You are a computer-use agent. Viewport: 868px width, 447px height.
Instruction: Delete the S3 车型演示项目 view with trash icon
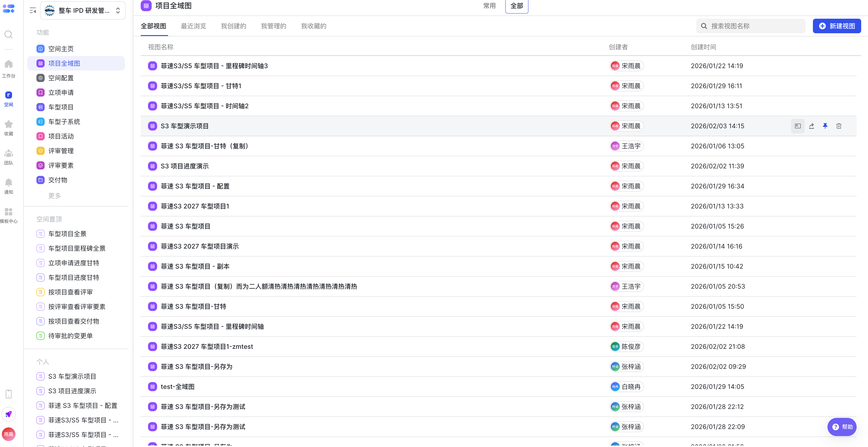pyautogui.click(x=839, y=126)
